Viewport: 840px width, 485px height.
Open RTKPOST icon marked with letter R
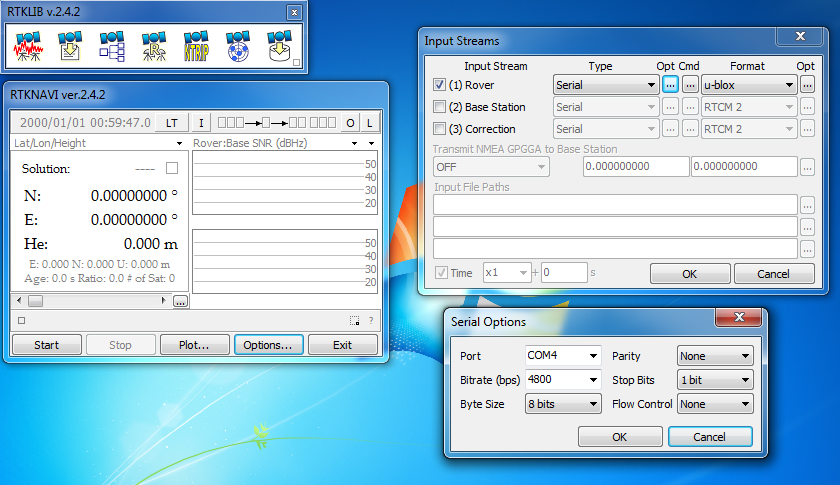pos(154,46)
